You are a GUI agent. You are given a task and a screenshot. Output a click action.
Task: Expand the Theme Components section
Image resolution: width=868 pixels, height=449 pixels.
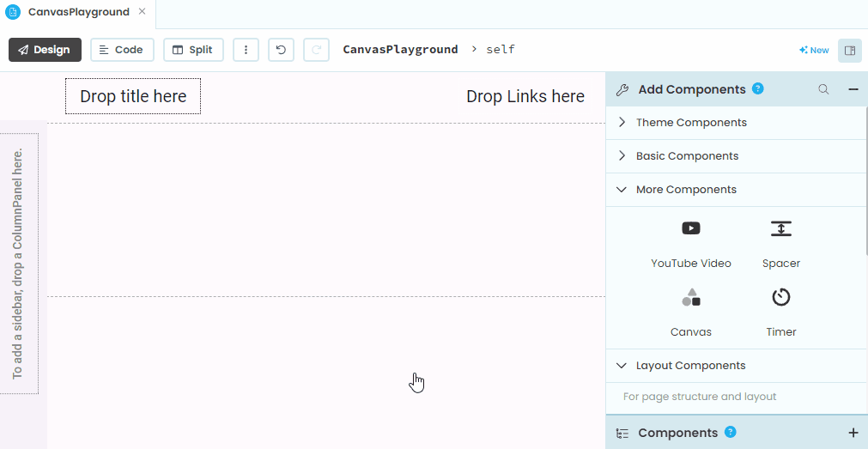(737, 123)
